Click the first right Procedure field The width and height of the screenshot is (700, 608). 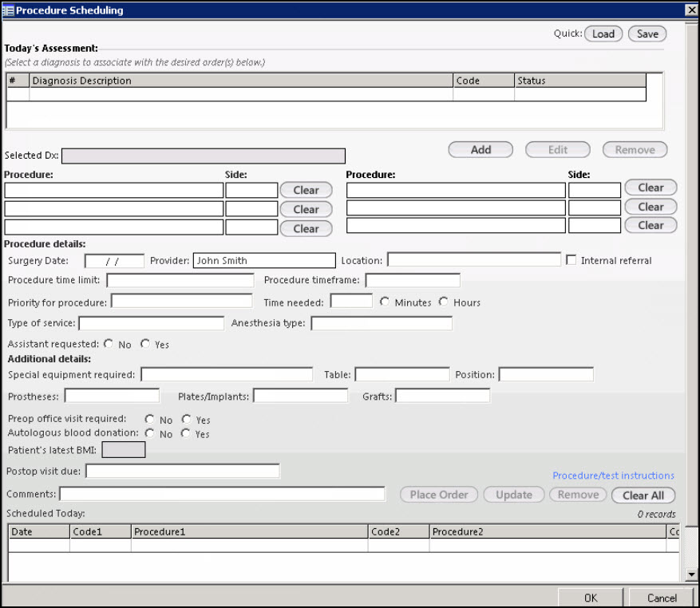456,190
